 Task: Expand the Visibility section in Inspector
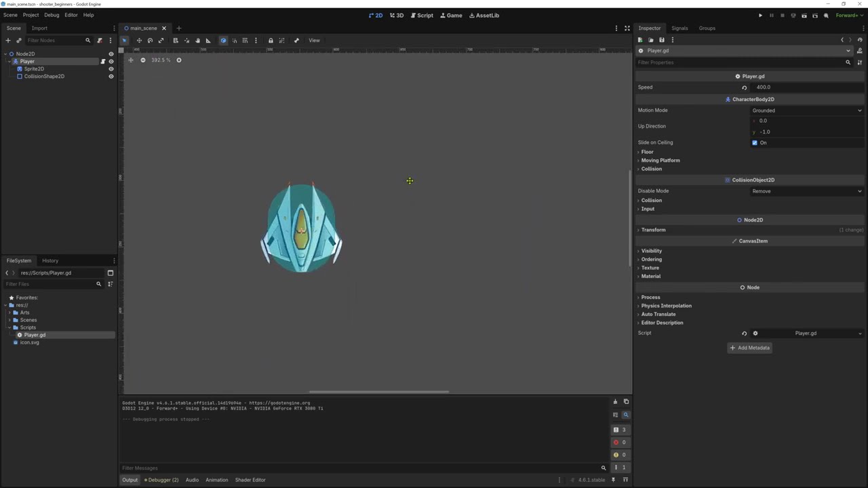point(651,251)
